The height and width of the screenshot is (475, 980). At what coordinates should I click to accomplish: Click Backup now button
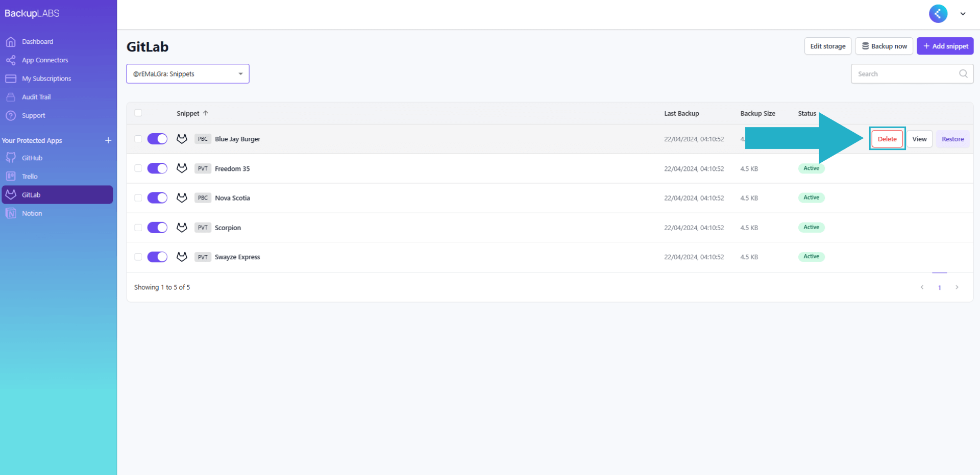click(x=884, y=46)
